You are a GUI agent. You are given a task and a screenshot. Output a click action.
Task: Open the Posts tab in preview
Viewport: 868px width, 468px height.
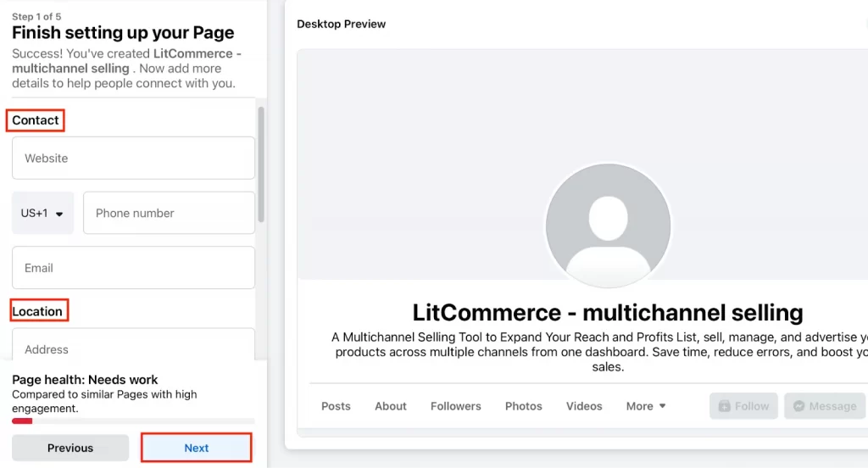tap(336, 406)
